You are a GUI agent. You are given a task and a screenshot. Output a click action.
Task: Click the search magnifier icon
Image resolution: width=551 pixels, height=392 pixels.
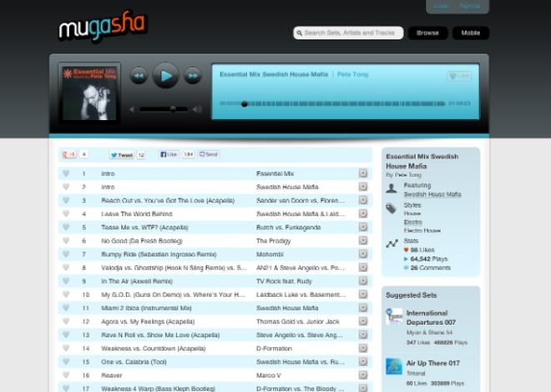tap(300, 33)
